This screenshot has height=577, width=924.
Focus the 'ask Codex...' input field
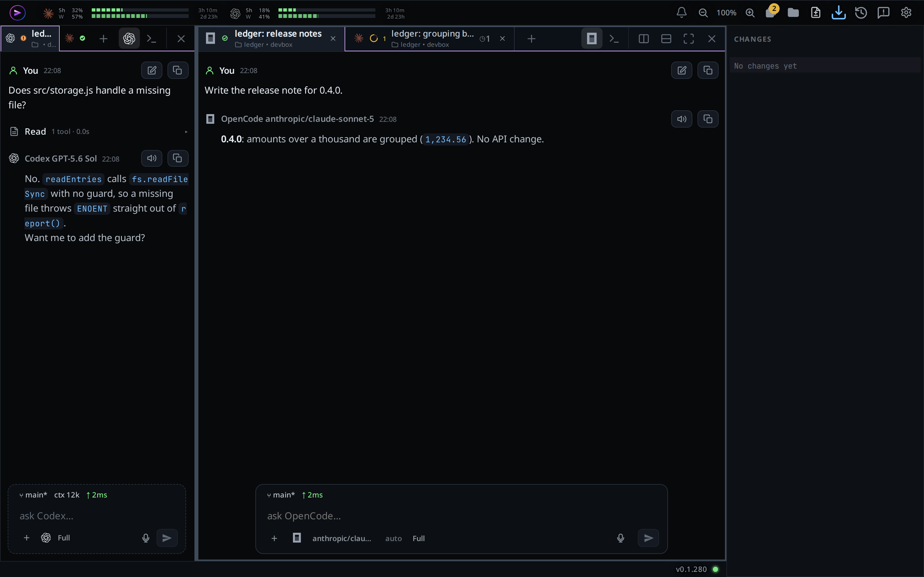[x=97, y=516]
